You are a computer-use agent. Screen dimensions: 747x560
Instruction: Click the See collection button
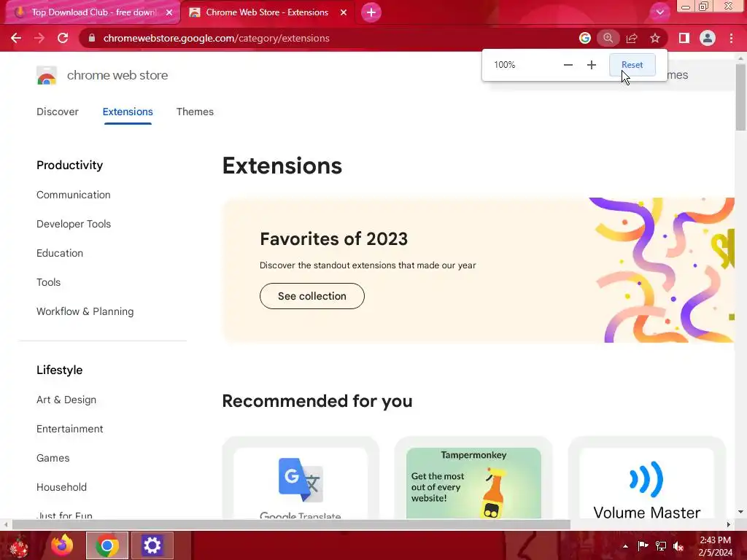[312, 296]
